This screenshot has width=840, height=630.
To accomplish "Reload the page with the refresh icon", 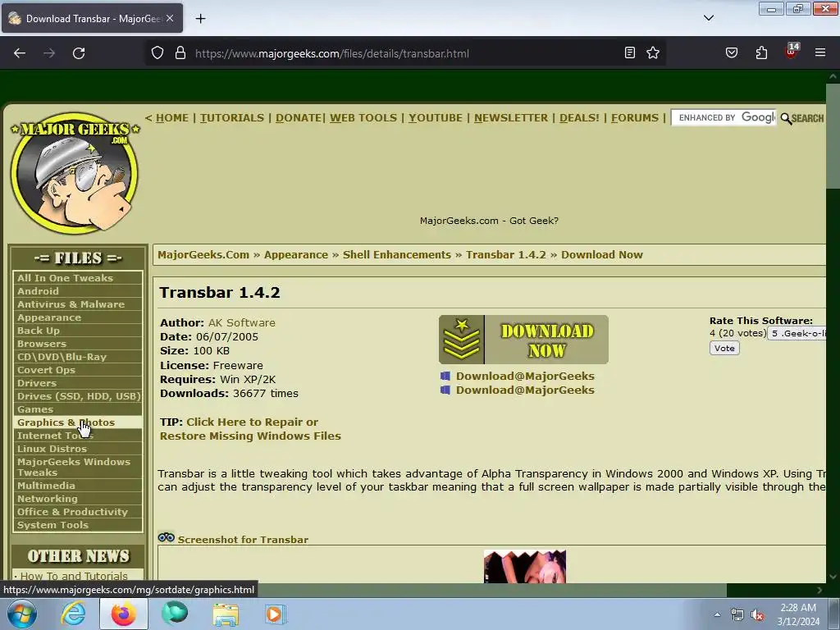I will (x=79, y=53).
